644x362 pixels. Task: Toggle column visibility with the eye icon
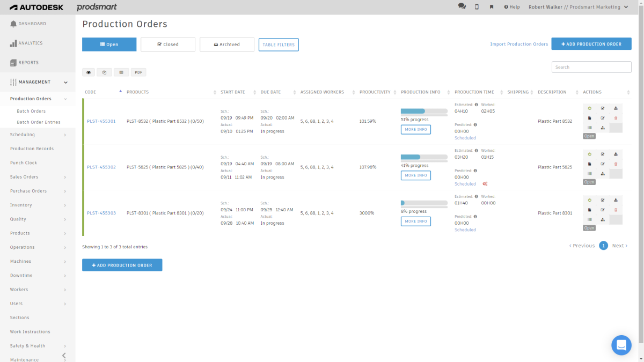pyautogui.click(x=88, y=72)
